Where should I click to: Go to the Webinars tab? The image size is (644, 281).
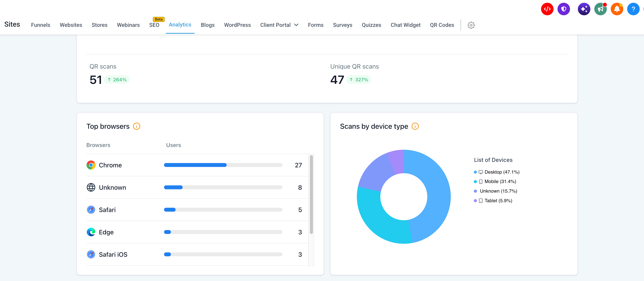128,25
